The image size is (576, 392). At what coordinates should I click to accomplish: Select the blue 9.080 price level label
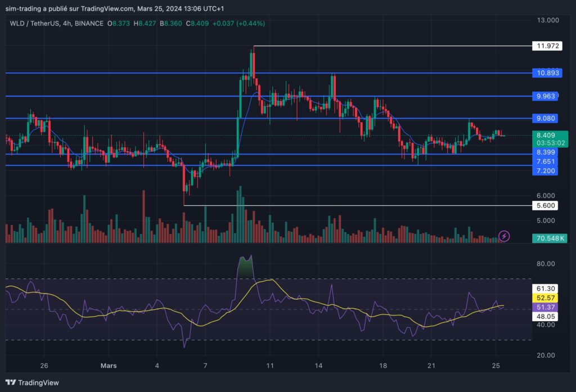coord(545,118)
